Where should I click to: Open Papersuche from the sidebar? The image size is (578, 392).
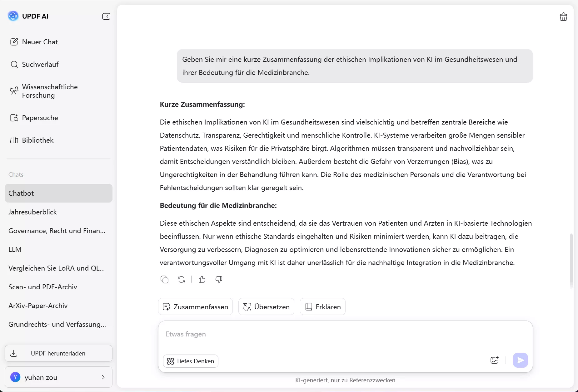point(40,118)
